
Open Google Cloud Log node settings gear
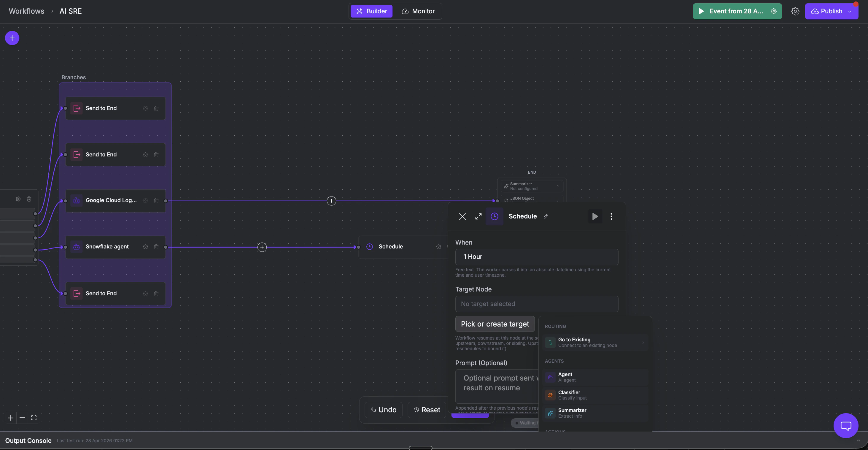point(145,201)
